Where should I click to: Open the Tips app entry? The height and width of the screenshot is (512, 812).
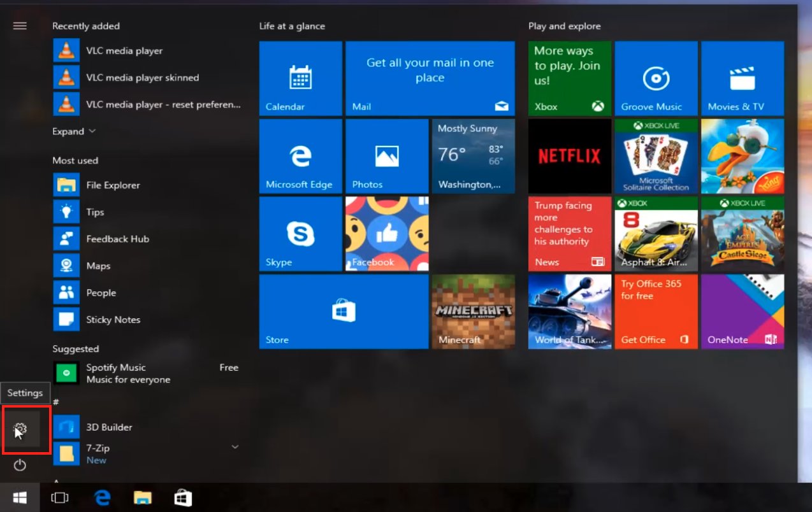coord(147,211)
